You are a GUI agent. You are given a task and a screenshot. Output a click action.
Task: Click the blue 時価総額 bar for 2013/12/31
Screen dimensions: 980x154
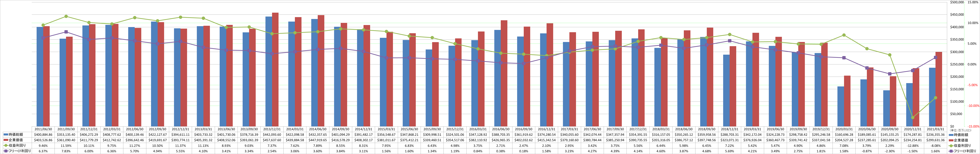click(269, 71)
